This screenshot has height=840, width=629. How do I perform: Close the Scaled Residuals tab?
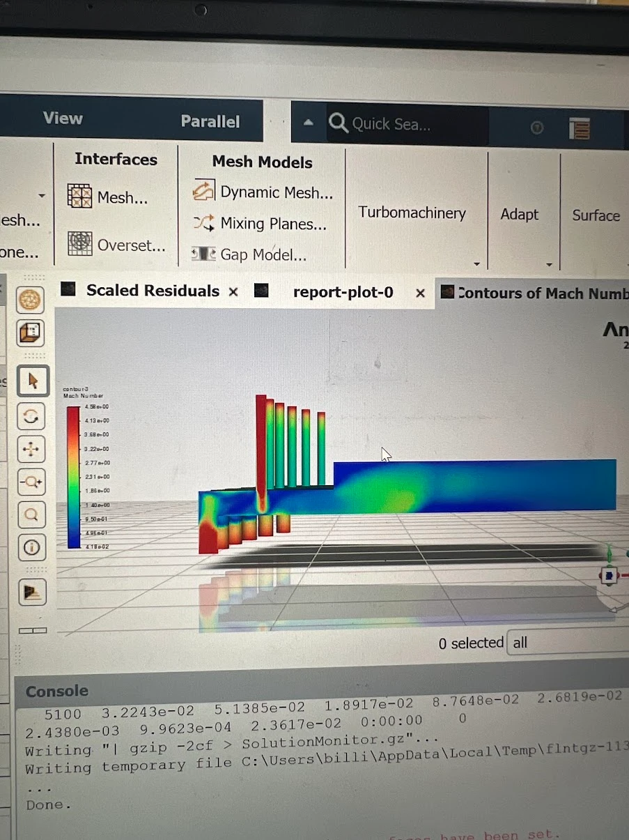[233, 292]
